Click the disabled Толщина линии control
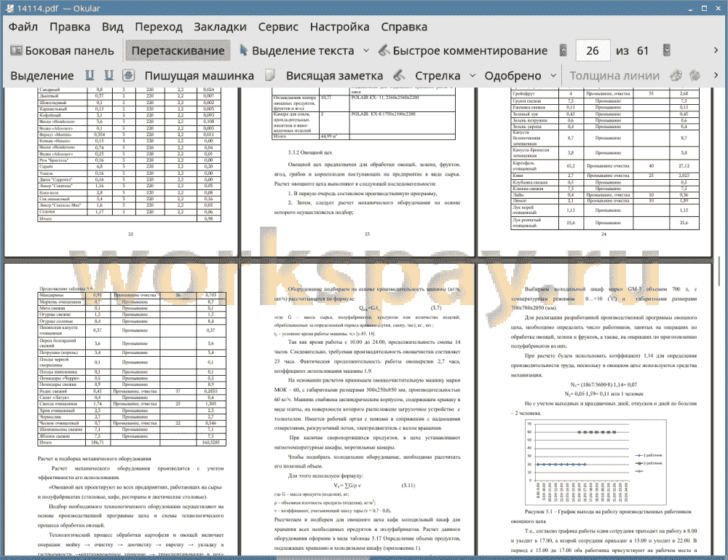Image resolution: width=728 pixels, height=560 pixels. (x=614, y=76)
